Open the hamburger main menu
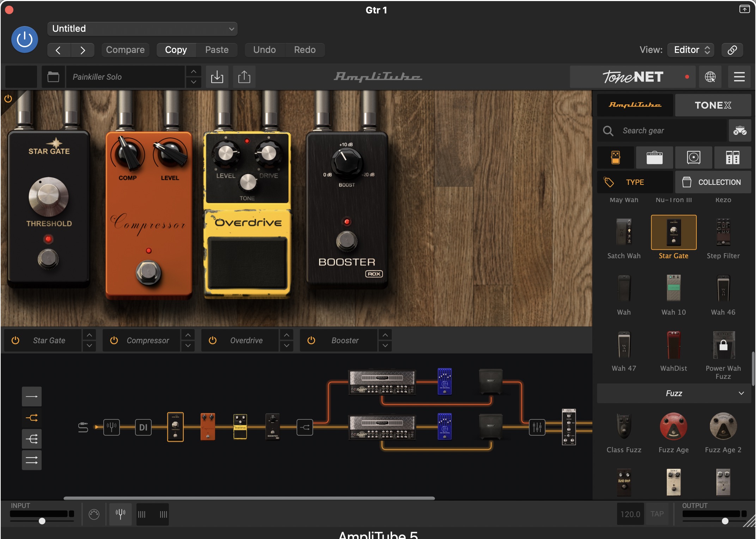The height and width of the screenshot is (539, 756). click(x=739, y=77)
